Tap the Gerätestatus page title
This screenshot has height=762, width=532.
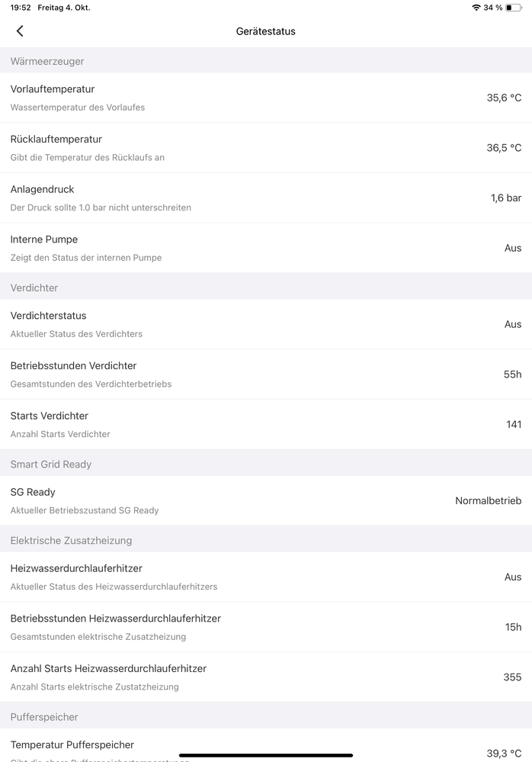tap(266, 31)
